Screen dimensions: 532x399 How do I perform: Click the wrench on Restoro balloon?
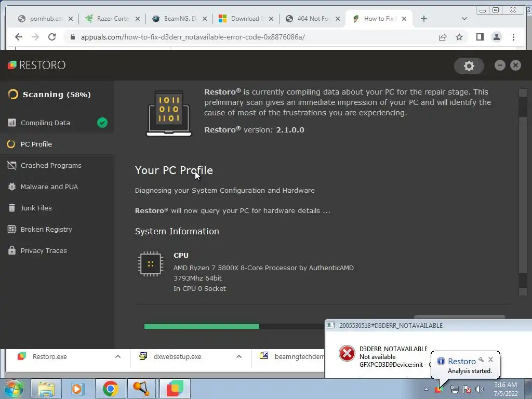[x=481, y=360]
